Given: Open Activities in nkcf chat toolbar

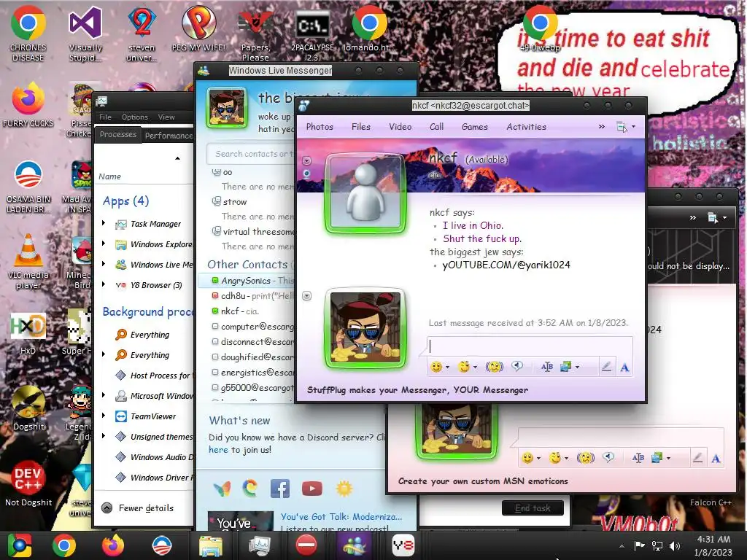Looking at the screenshot, I should point(527,127).
